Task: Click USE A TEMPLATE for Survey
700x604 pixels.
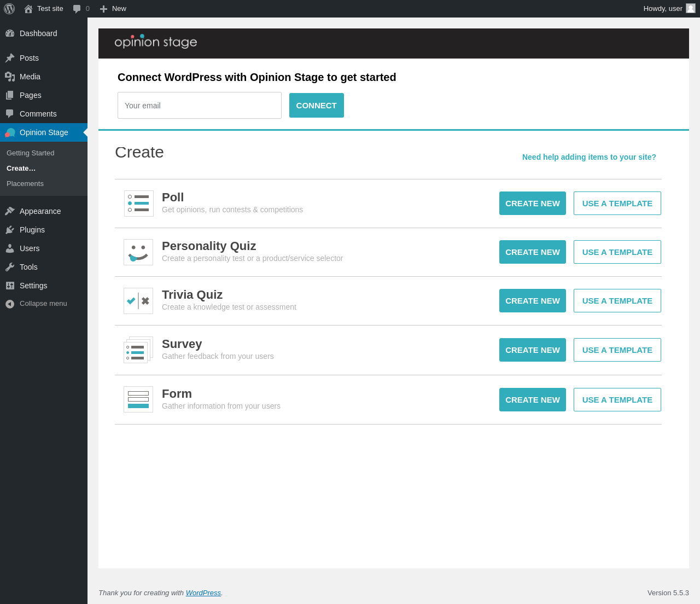Action: click(617, 350)
